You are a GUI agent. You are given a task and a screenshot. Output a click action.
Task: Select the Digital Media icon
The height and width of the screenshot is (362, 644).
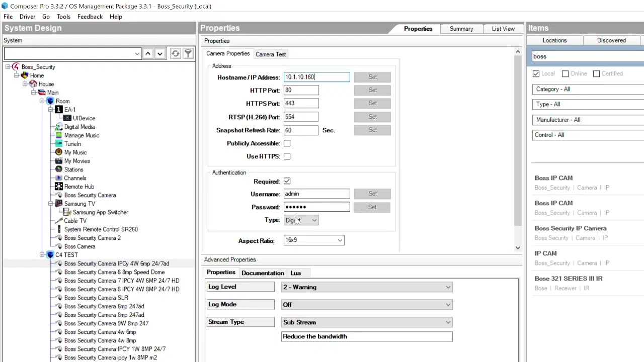click(x=59, y=127)
